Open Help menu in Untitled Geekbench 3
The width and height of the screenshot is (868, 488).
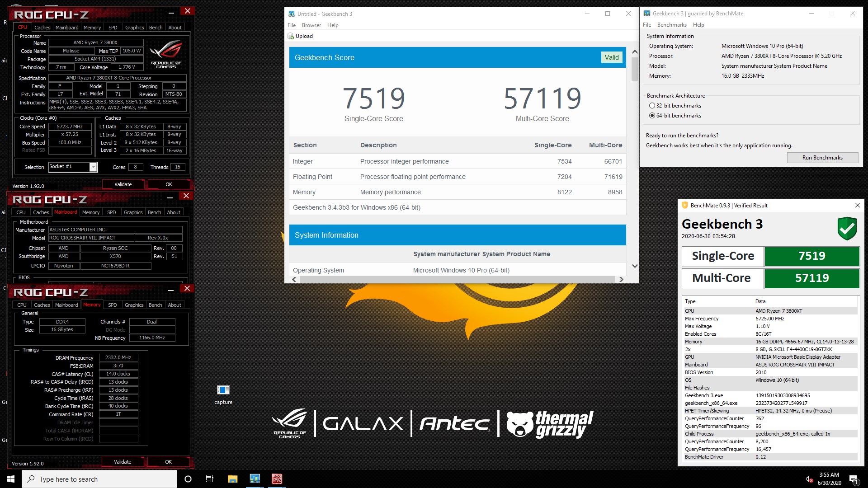pyautogui.click(x=333, y=25)
